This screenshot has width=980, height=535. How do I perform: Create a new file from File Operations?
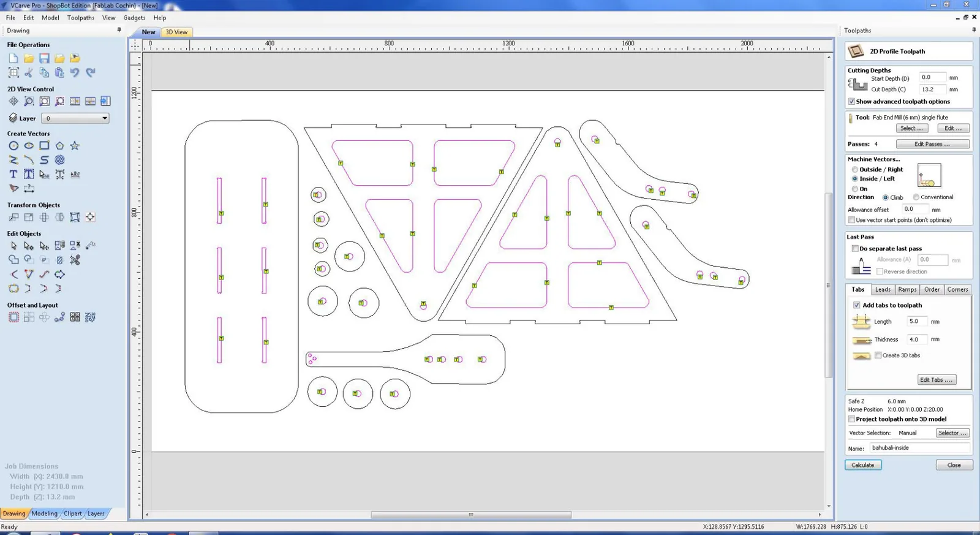[13, 58]
